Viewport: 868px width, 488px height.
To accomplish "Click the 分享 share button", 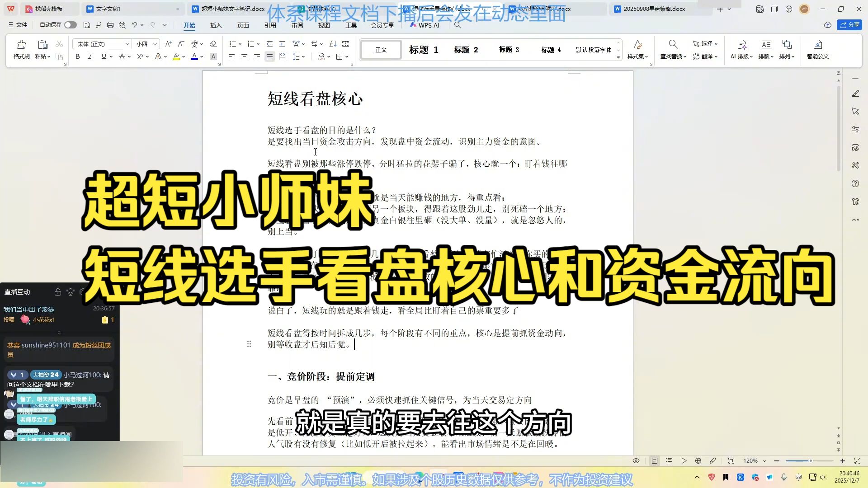I will pyautogui.click(x=850, y=25).
